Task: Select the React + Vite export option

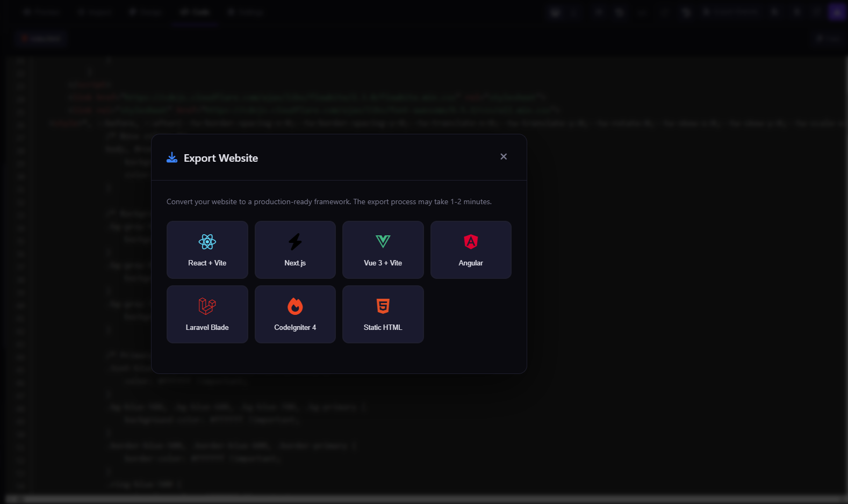Action: point(207,250)
